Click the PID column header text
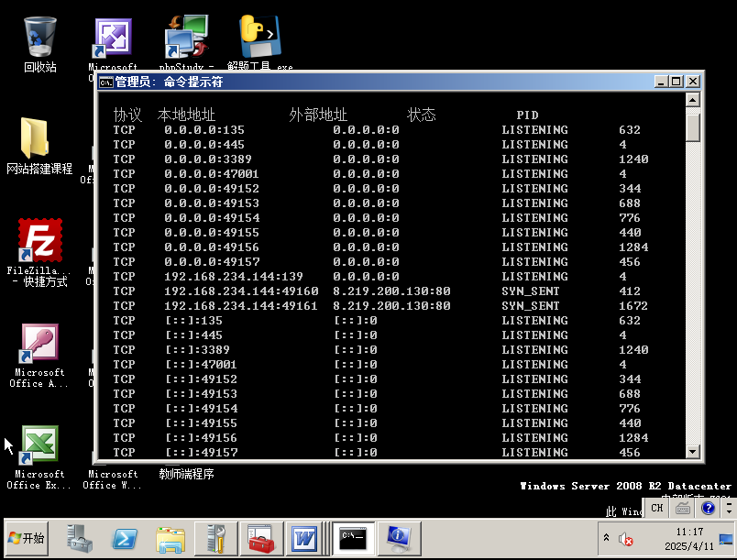Viewport: 737px width, 560px height. 527,115
